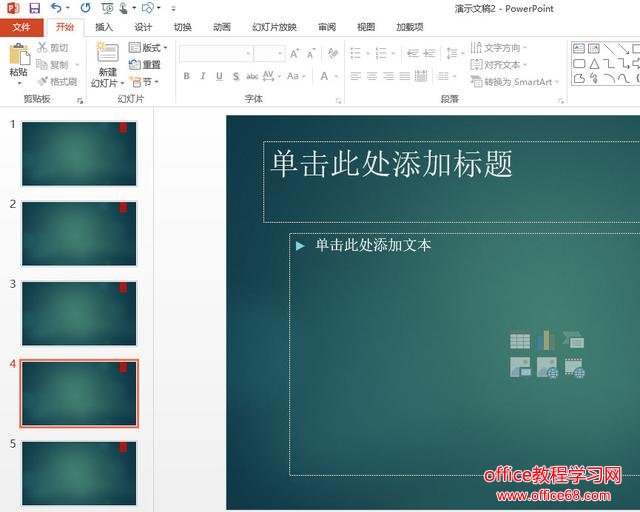
Task: Click the touch/mouse mode hand icon
Action: pos(124,8)
